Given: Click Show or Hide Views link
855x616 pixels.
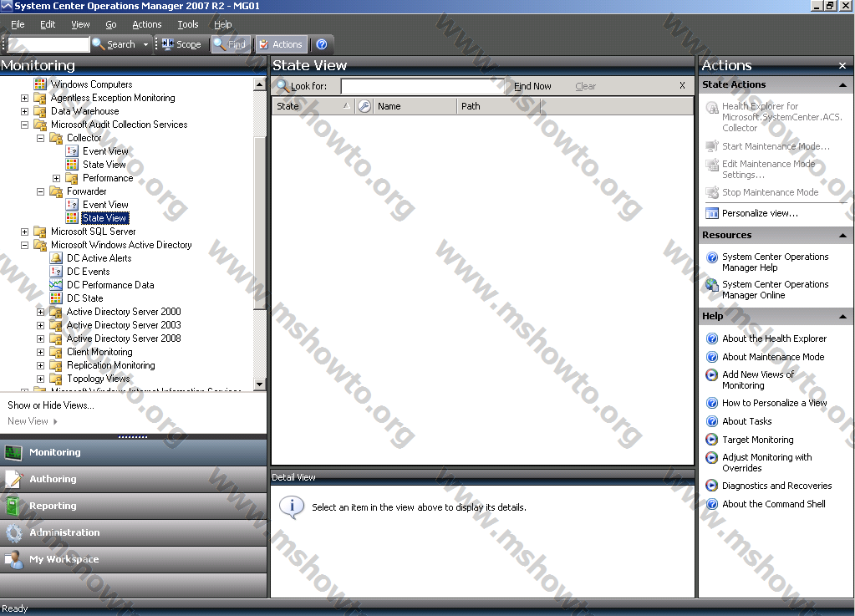Looking at the screenshot, I should (x=51, y=405).
